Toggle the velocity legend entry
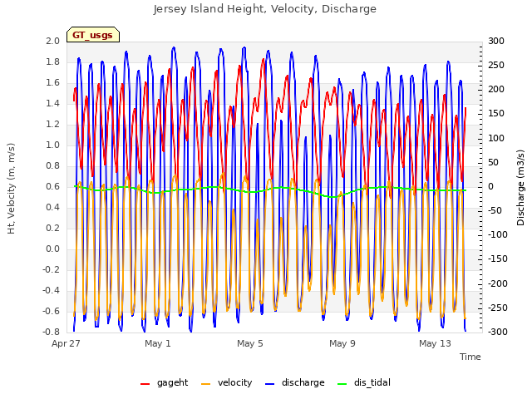The image size is (532, 399). (x=227, y=382)
